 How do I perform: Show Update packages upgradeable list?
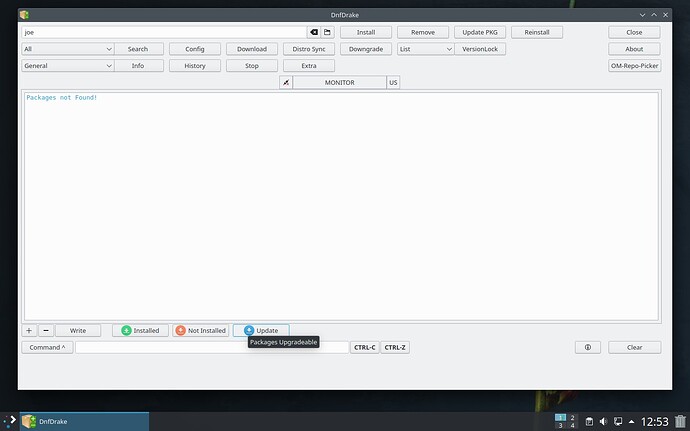(261, 330)
